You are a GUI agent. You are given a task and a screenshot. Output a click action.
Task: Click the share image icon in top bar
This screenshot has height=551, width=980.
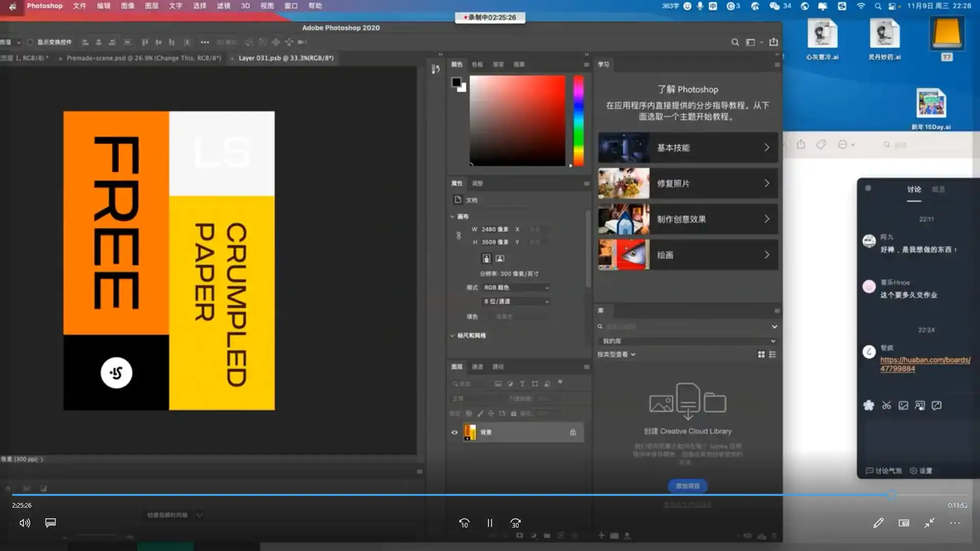tap(774, 42)
